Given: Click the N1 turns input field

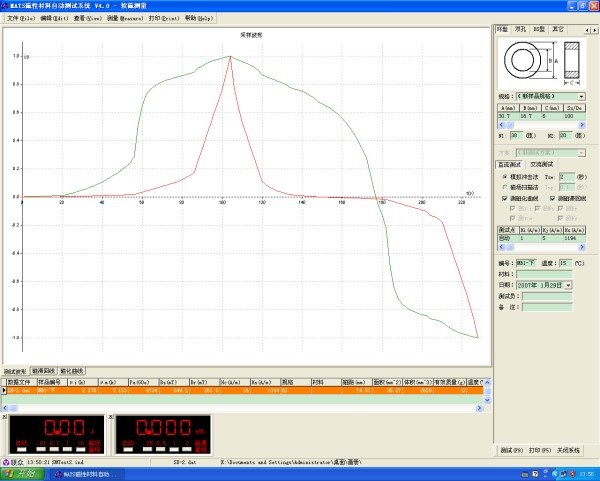Looking at the screenshot, I should 516,134.
